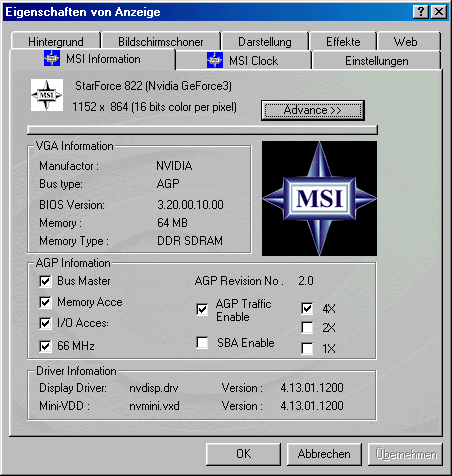
Task: Click the nvdisp.drv driver name
Action: pos(154,388)
